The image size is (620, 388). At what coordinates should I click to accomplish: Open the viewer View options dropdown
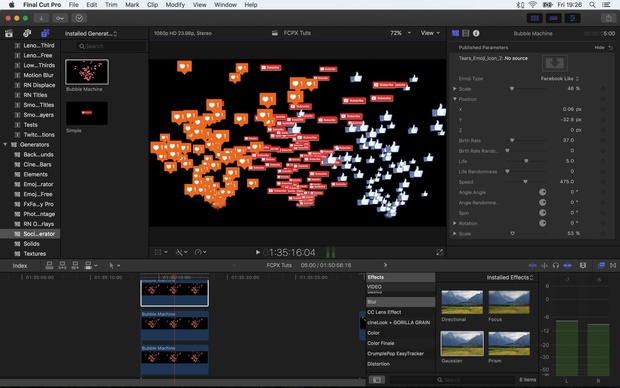pos(430,33)
